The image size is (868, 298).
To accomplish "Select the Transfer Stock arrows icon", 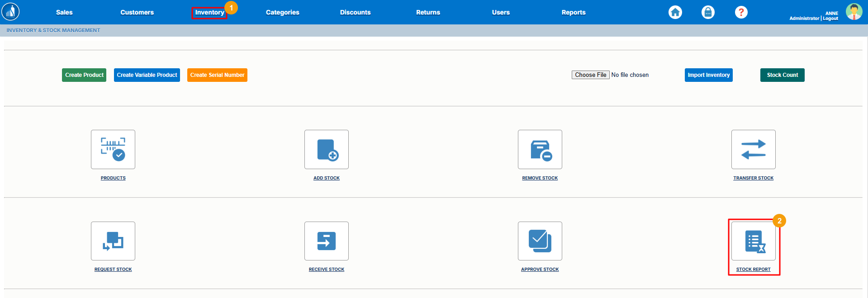I will point(753,149).
